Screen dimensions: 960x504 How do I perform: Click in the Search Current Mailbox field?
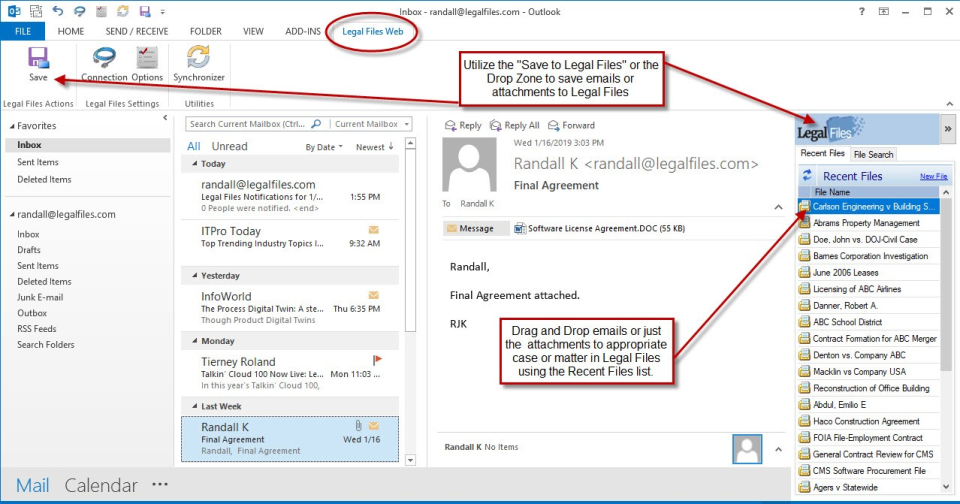coord(247,124)
